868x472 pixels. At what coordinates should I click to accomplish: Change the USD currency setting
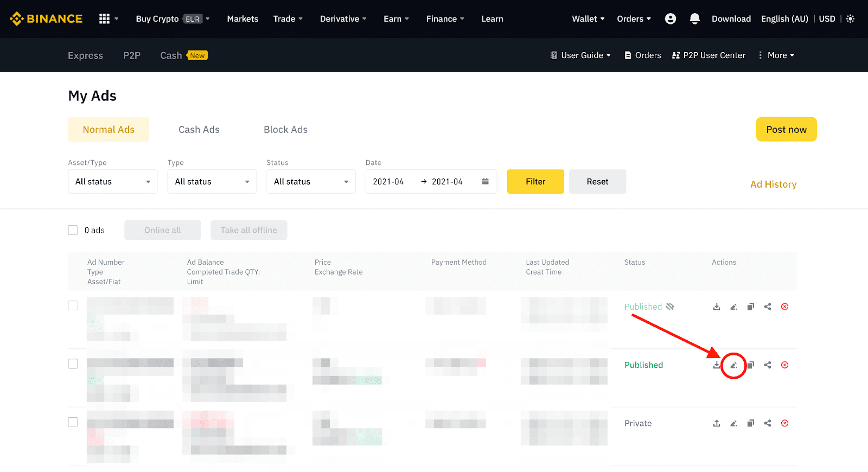pyautogui.click(x=827, y=19)
